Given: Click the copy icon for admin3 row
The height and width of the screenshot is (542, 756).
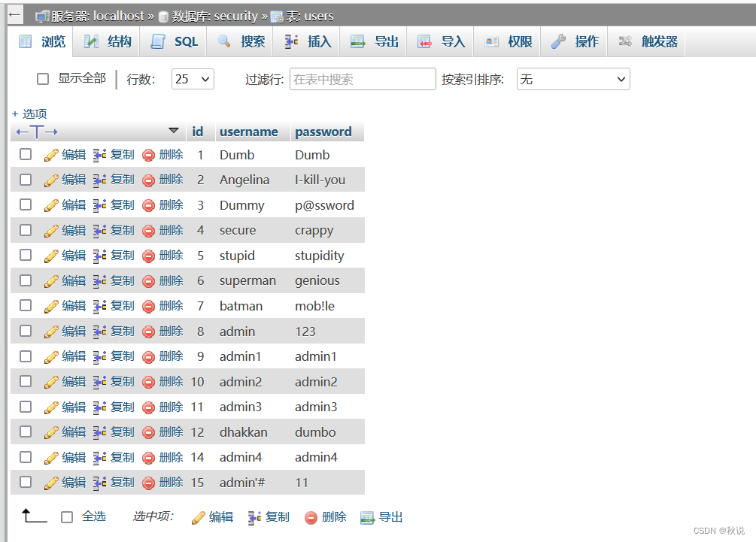Looking at the screenshot, I should click(x=100, y=407).
